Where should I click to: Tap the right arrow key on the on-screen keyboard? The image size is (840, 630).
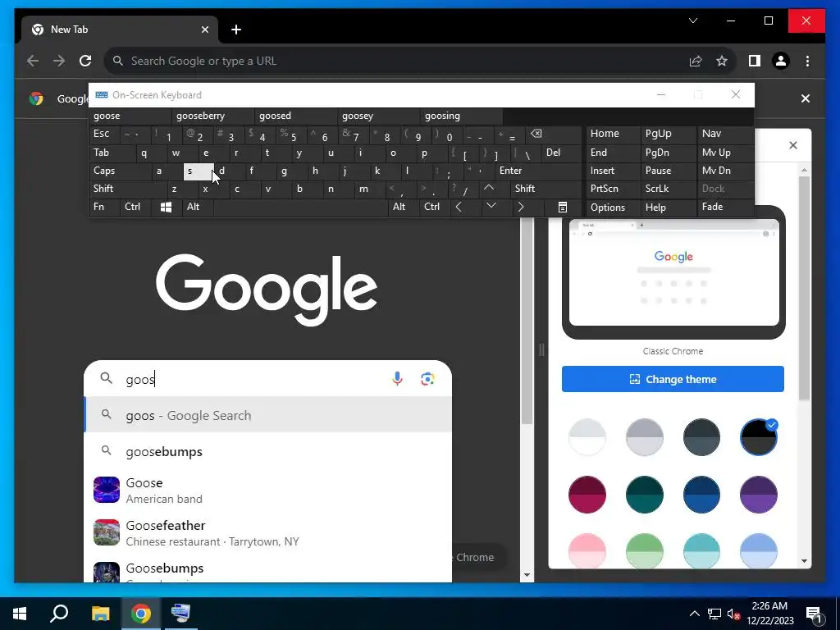point(521,207)
